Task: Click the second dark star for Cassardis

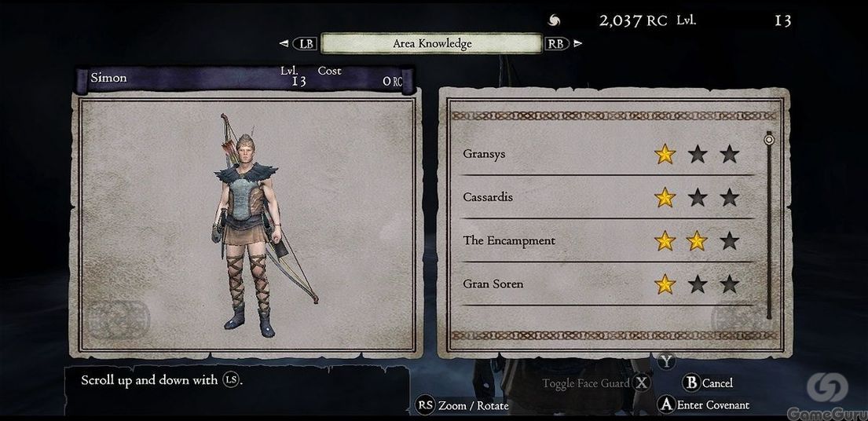Action: pyautogui.click(x=698, y=197)
